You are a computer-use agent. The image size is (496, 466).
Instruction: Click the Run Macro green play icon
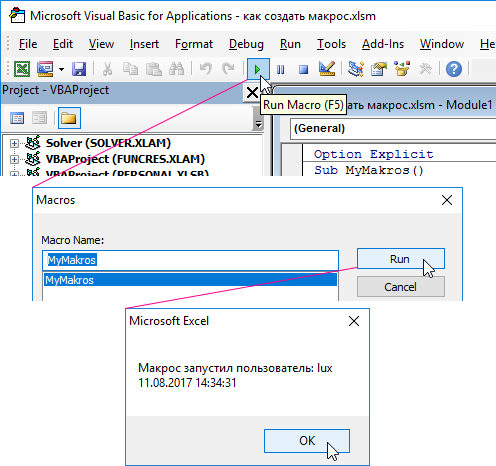click(x=258, y=69)
